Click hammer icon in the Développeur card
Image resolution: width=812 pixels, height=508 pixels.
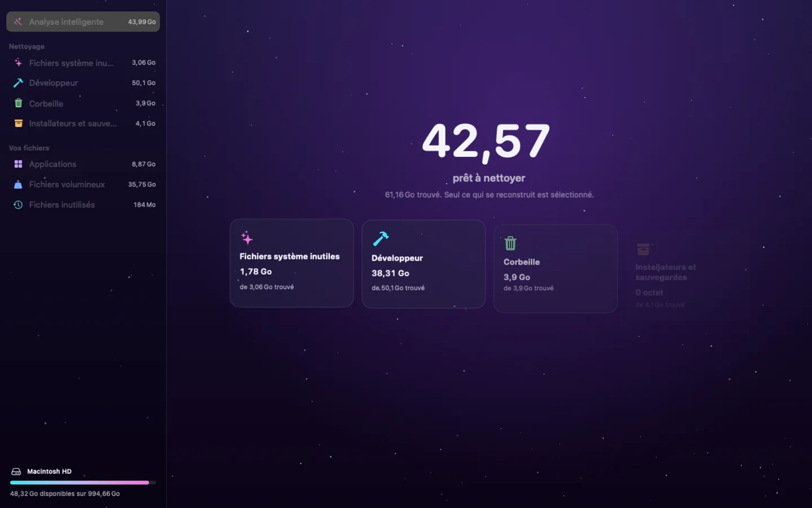(x=381, y=239)
